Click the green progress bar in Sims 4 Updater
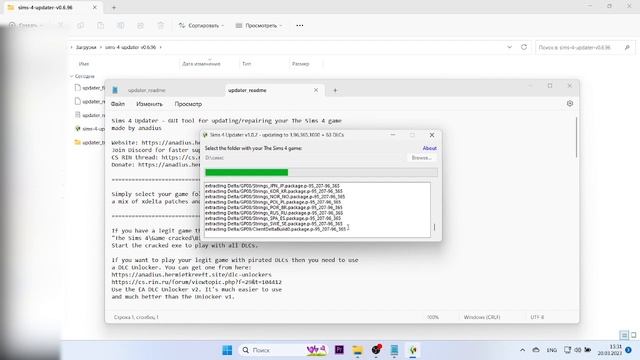The height and width of the screenshot is (360, 640). click(321, 172)
